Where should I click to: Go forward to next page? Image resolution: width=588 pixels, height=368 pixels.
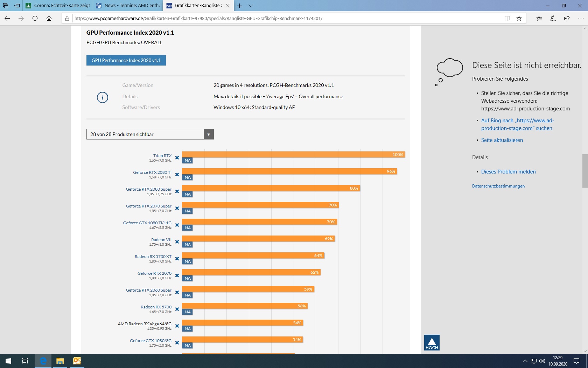21,18
